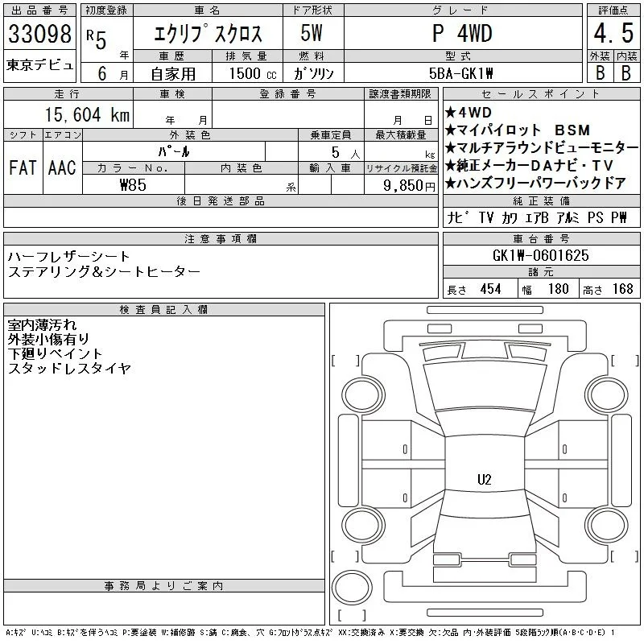This screenshot has width=644, height=644.
Task: Select the 検査員記入欄 section header
Action: click(163, 309)
